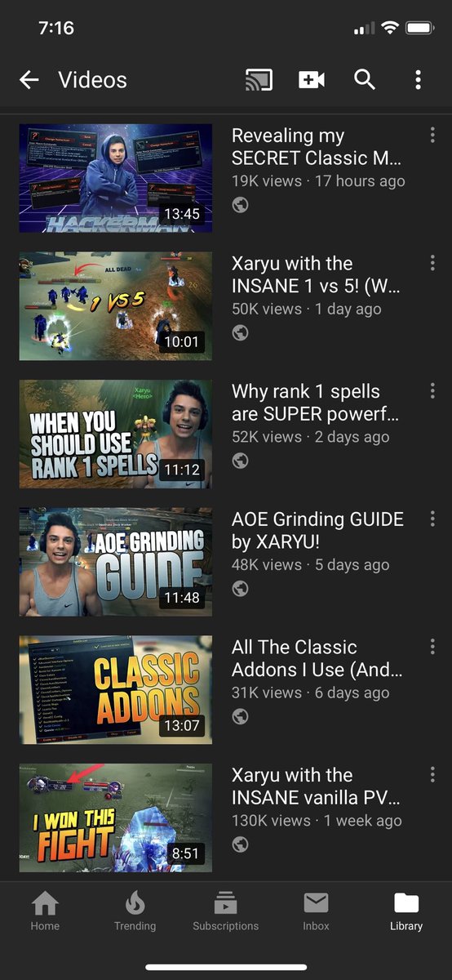Open options for Revealing my SECRET Classic video
The image size is (452, 980).
(432, 136)
